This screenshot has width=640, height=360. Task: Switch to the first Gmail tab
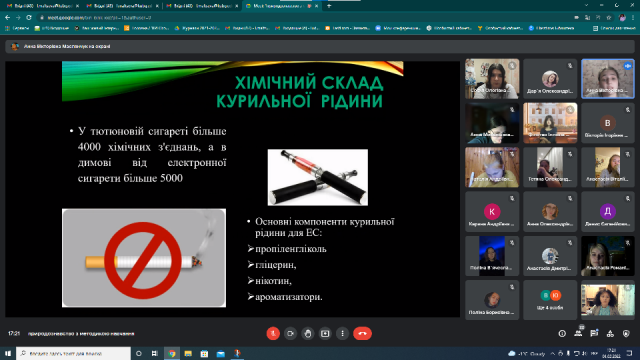click(x=42, y=6)
